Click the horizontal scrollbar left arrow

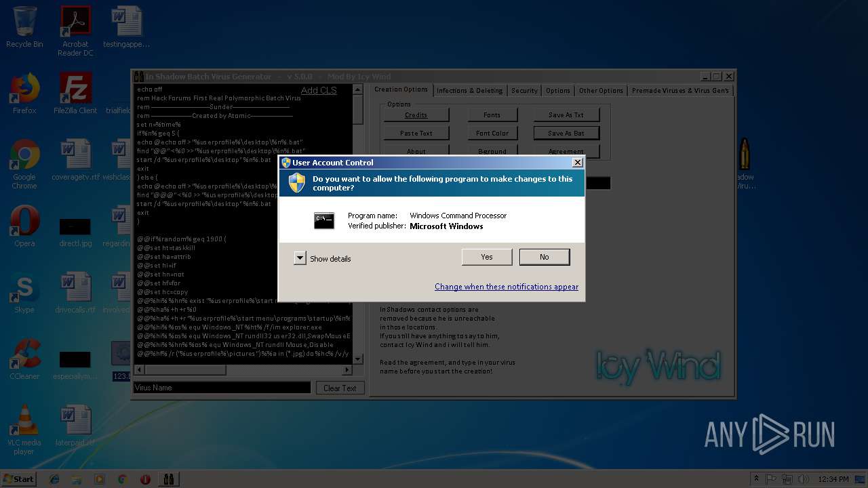pos(140,370)
